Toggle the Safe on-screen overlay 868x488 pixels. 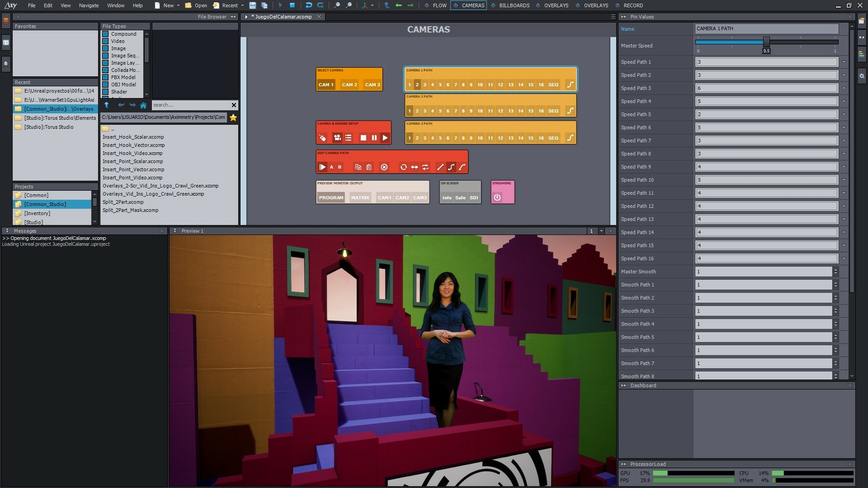point(460,198)
